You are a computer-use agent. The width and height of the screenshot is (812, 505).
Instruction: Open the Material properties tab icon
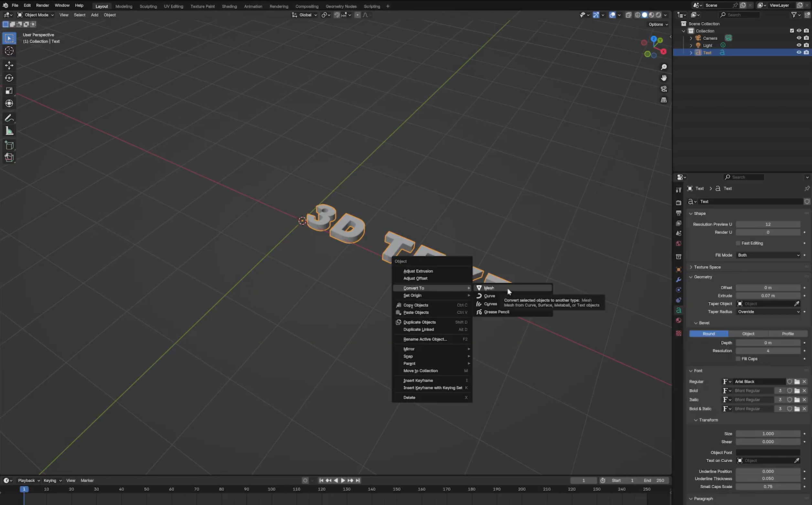point(678,320)
